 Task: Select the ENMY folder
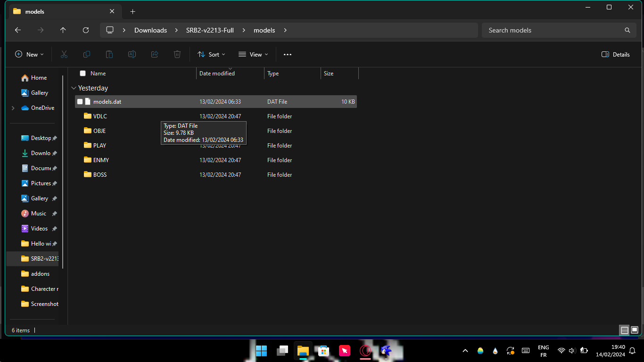tap(216, 160)
